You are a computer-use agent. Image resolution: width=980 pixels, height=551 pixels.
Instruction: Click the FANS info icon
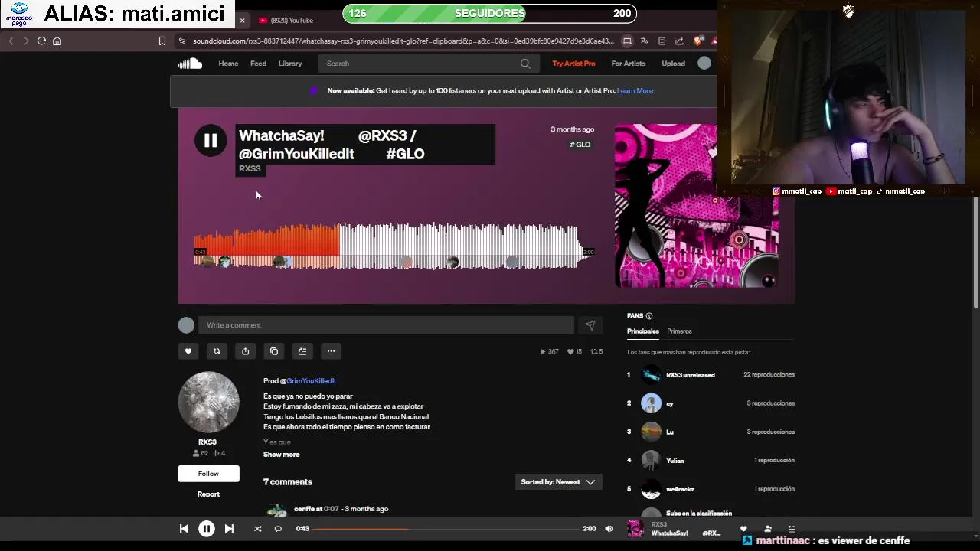pyautogui.click(x=649, y=316)
